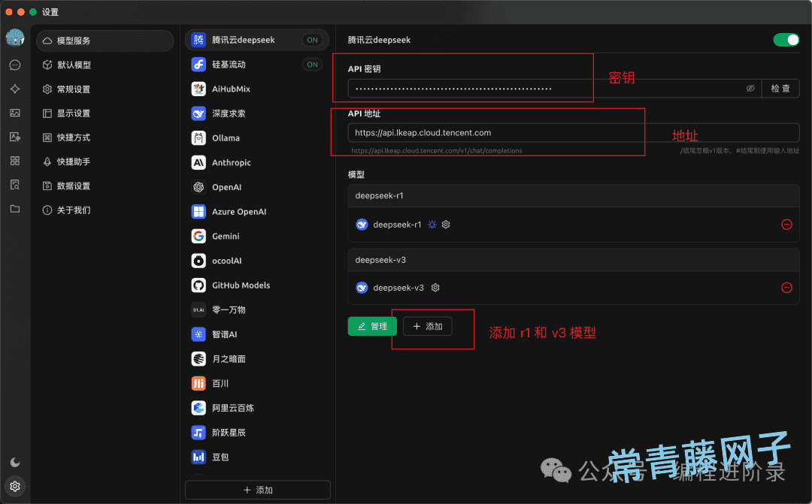The width and height of the screenshot is (812, 504).
Task: Select the 阿里云百炼 provider
Action: coord(257,408)
